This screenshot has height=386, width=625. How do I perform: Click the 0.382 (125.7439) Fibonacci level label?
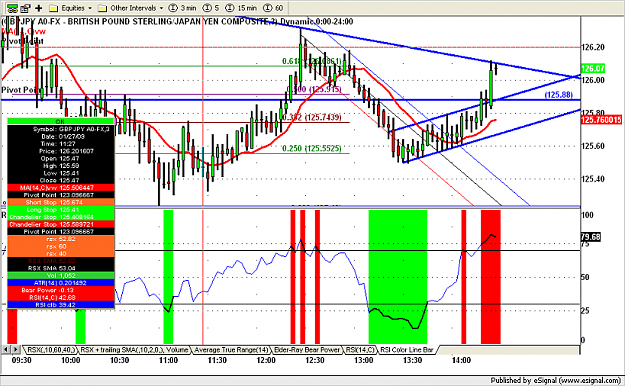(x=312, y=117)
